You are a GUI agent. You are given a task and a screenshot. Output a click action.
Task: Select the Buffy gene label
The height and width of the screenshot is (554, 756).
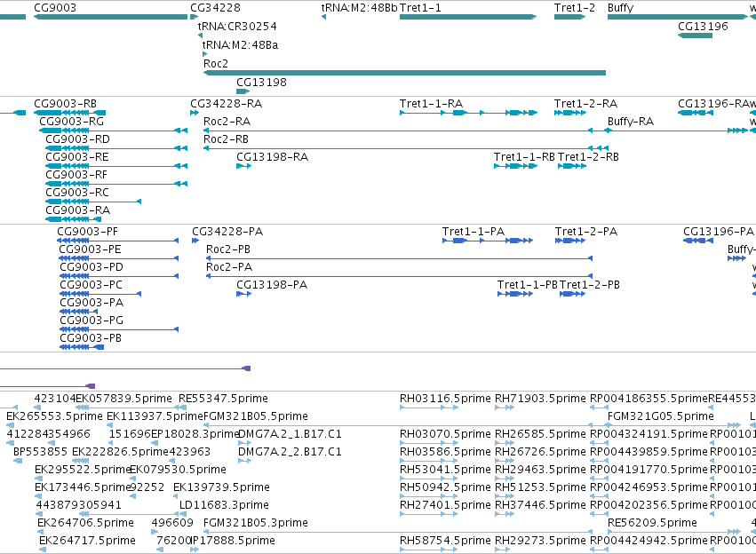coord(620,8)
